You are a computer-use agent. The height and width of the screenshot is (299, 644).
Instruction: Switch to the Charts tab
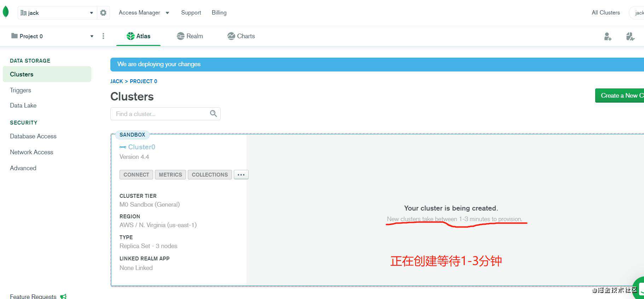pos(241,36)
